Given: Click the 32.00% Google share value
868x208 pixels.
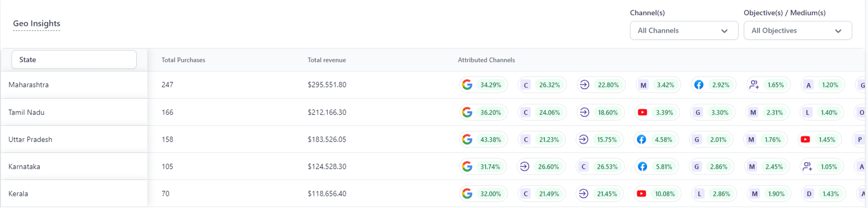Looking at the screenshot, I should (491, 194).
